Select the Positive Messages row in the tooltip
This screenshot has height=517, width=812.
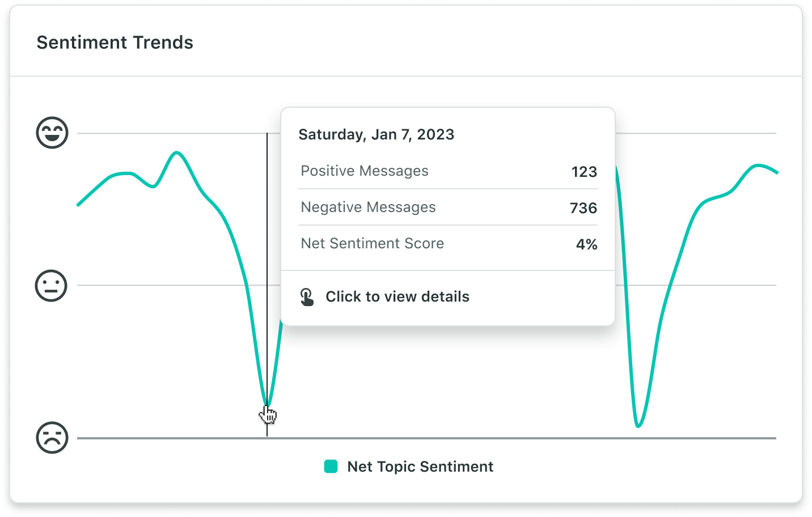448,171
